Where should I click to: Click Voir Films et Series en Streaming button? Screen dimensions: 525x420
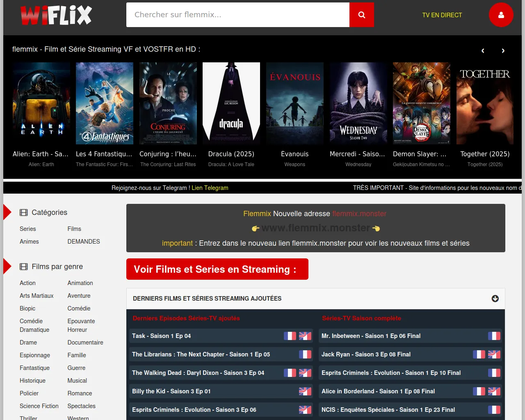(x=217, y=269)
